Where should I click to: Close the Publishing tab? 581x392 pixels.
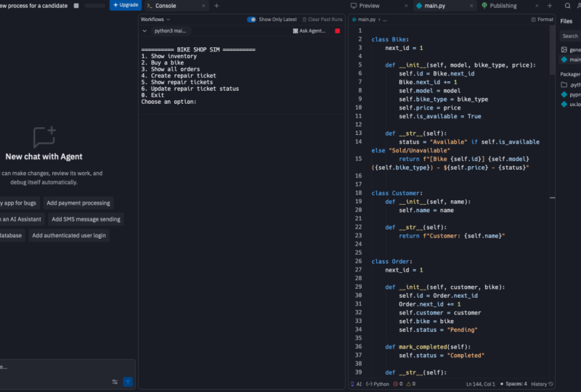(x=537, y=6)
